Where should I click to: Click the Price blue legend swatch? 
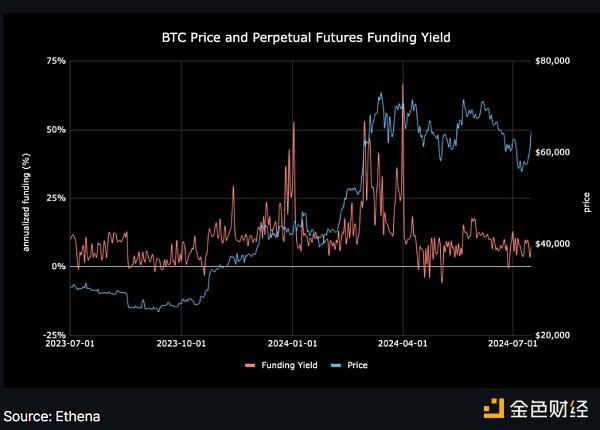(336, 366)
